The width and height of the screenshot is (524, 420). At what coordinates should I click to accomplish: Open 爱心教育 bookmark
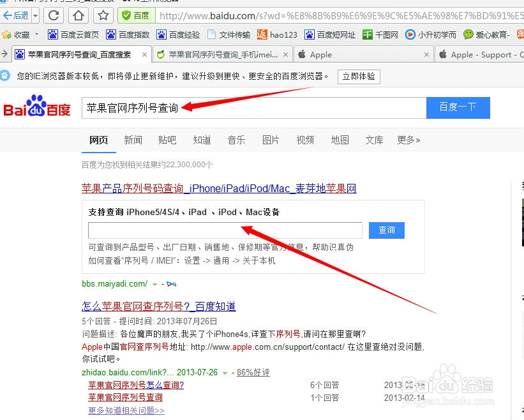point(486,34)
